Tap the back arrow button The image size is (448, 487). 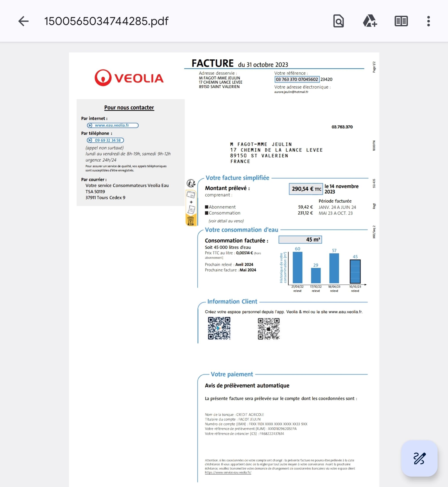[x=24, y=21]
